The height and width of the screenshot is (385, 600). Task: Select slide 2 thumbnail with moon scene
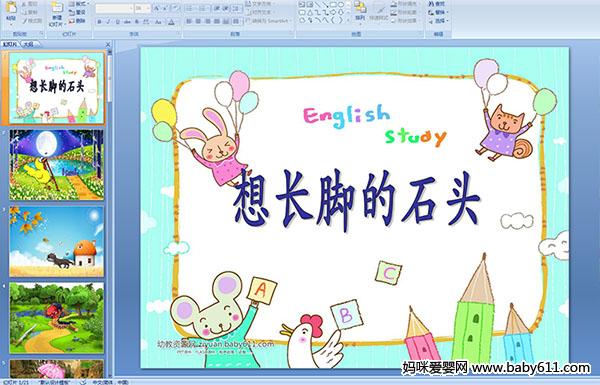tap(57, 165)
